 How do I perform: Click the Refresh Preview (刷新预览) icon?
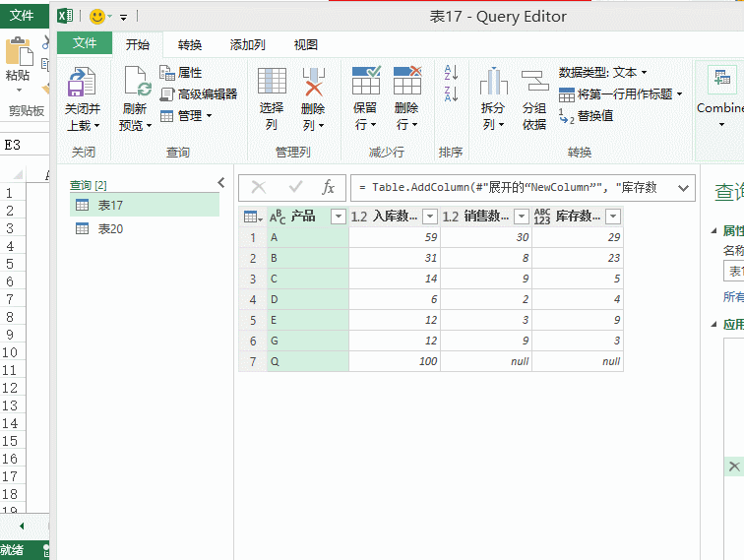pos(137,81)
